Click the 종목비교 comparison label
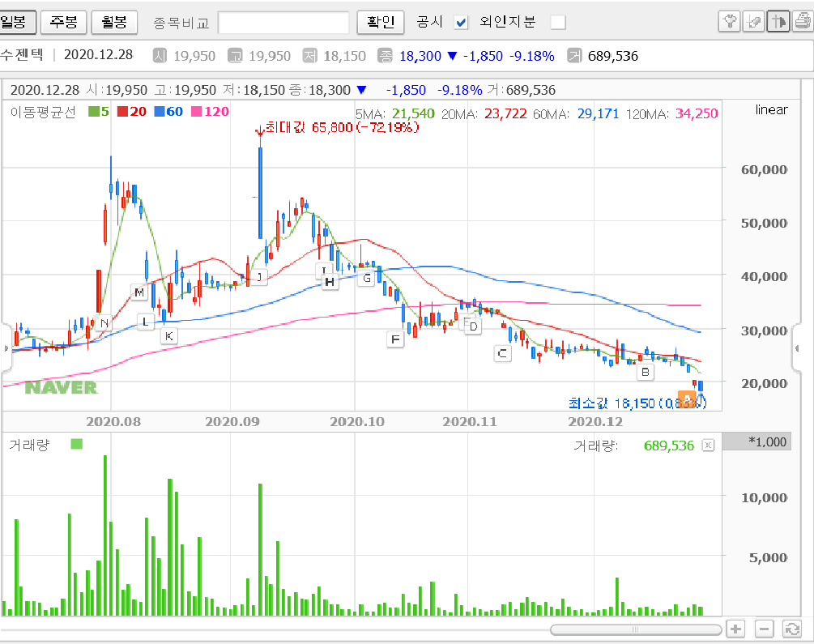814x644 pixels. [181, 23]
